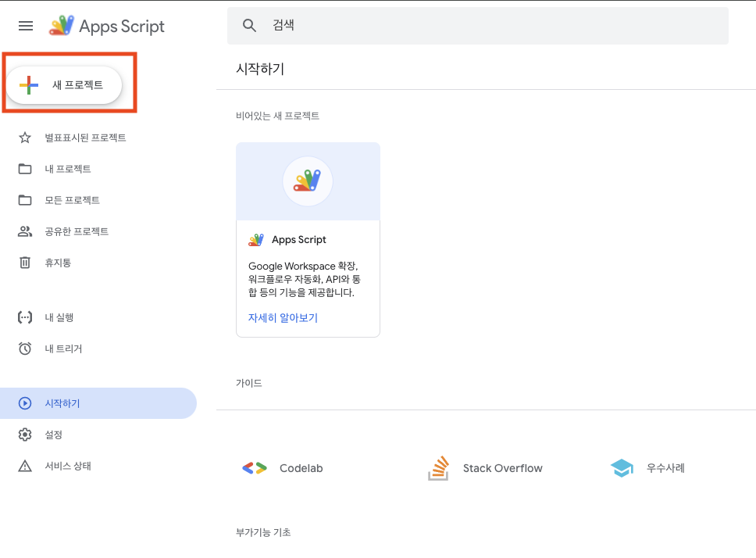
Task: Open 내 실행 in the sidebar
Action: (59, 317)
